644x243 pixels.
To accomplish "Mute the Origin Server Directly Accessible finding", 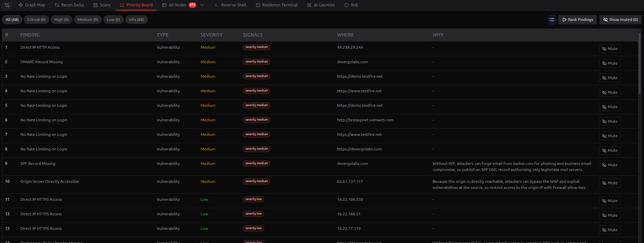I will tap(610, 183).
